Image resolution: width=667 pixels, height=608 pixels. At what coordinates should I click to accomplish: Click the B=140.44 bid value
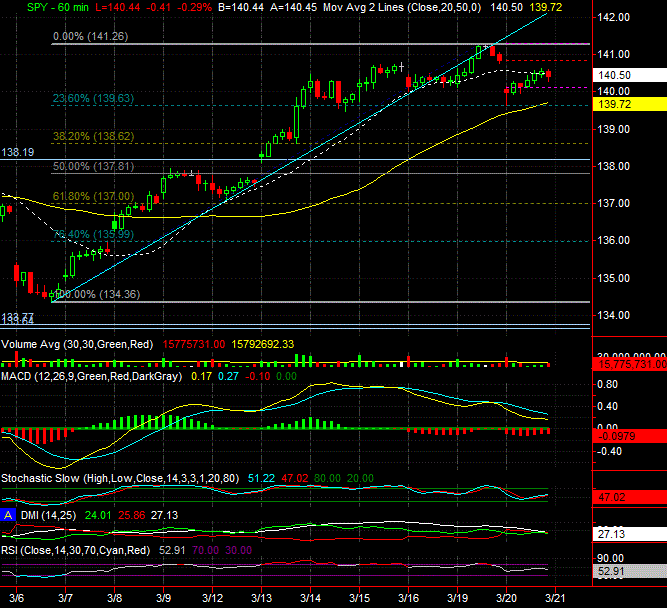point(241,7)
